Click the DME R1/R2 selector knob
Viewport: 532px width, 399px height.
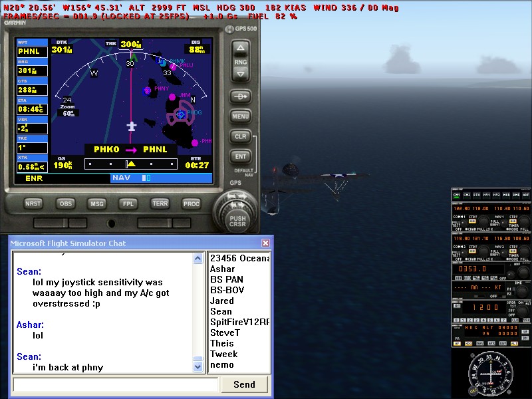pos(523,292)
